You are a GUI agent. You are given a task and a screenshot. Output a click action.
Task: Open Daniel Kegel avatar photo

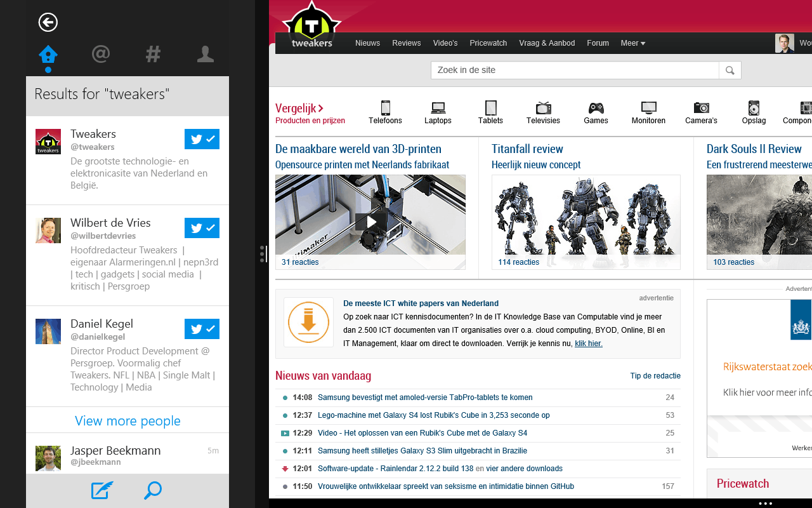click(x=48, y=331)
